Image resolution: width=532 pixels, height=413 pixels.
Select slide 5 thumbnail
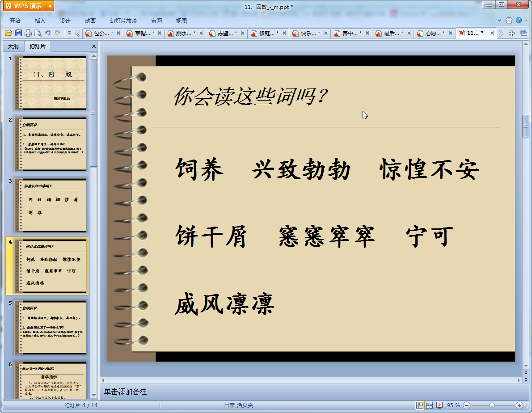tap(51, 327)
